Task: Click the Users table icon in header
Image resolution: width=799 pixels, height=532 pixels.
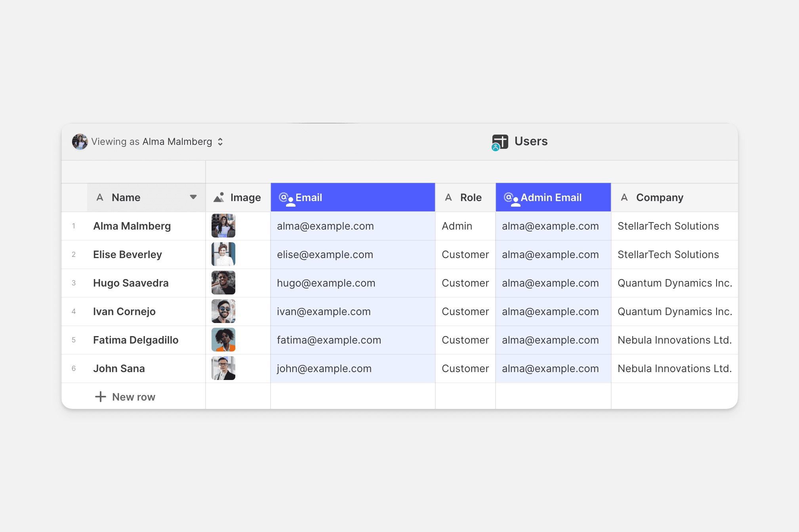Action: 500,142
